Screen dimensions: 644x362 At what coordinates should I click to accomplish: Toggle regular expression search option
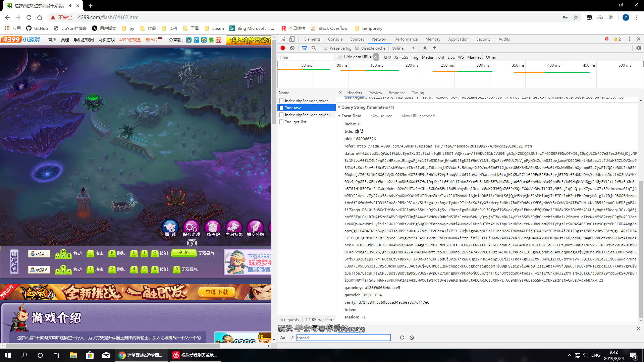292,338
